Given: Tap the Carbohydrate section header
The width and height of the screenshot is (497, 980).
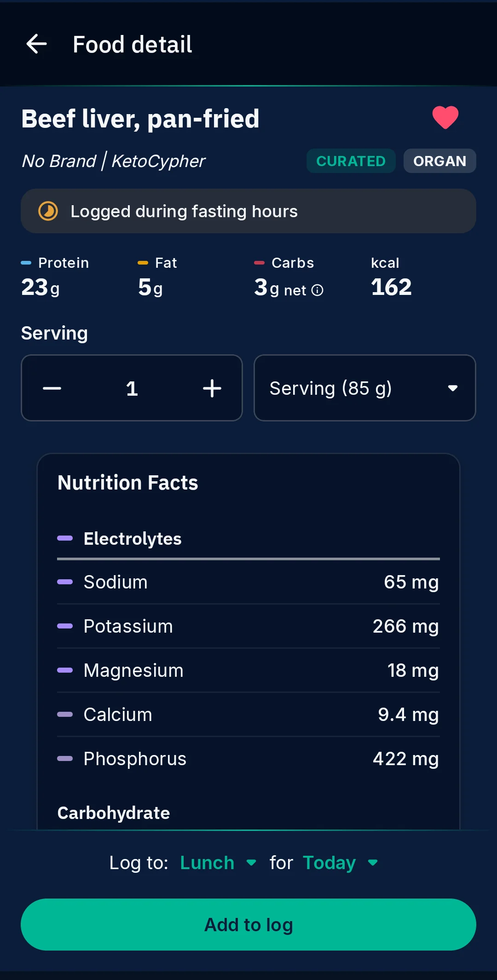Looking at the screenshot, I should click(x=114, y=813).
